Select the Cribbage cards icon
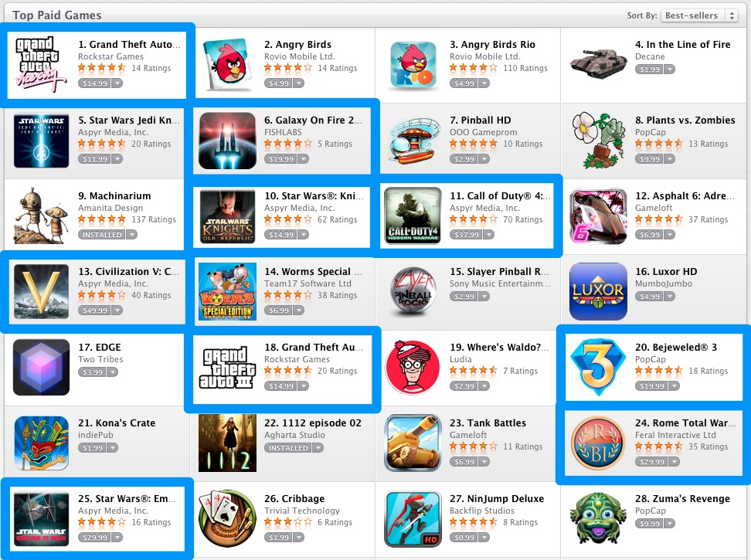Image resolution: width=751 pixels, height=560 pixels. click(227, 518)
